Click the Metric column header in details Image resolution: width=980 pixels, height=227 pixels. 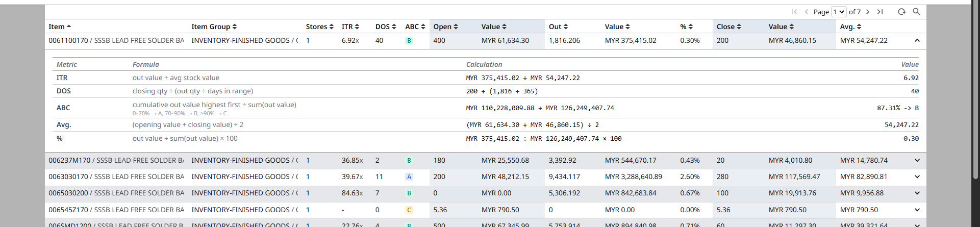[x=67, y=64]
